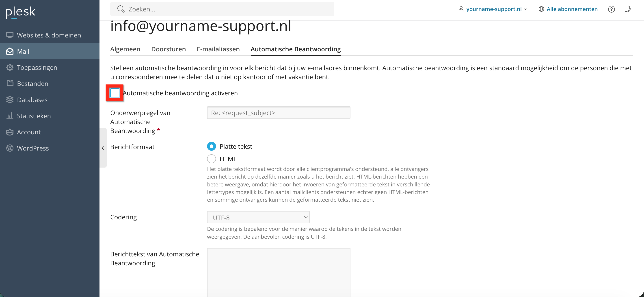Viewport: 644px width, 297px height.
Task: Open the Alle abonnementen link
Action: (572, 9)
